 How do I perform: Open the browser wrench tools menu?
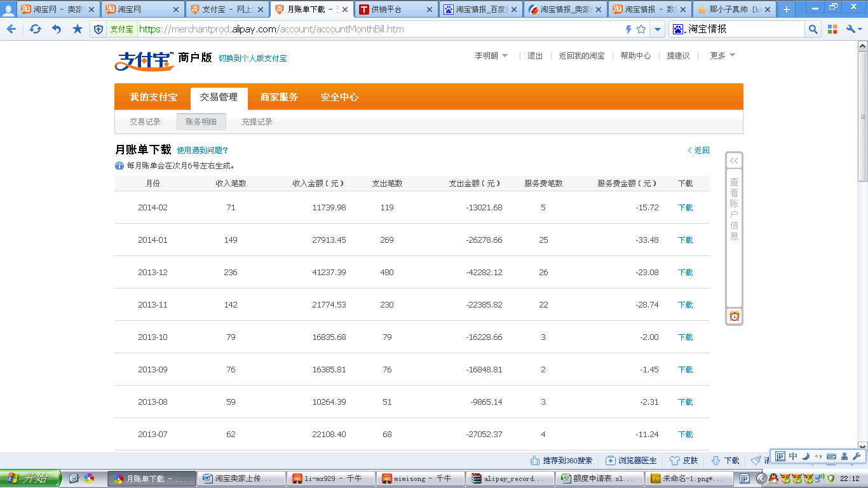tap(853, 29)
